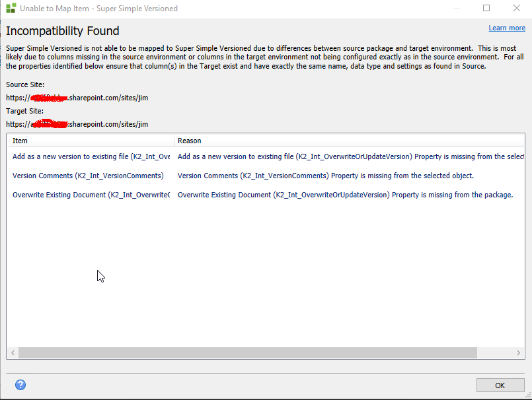532x400 pixels.
Task: Maximize the Unable to Map Item window
Action: [486, 8]
